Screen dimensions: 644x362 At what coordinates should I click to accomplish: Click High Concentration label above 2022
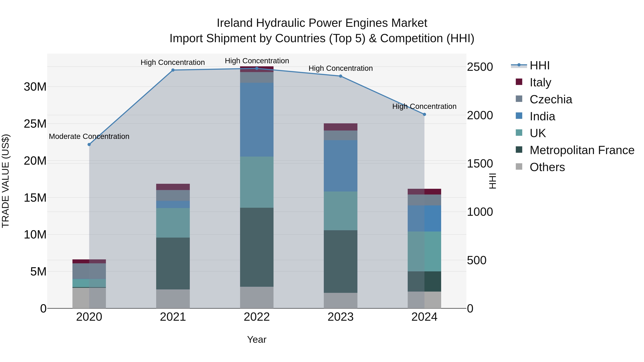pyautogui.click(x=257, y=61)
